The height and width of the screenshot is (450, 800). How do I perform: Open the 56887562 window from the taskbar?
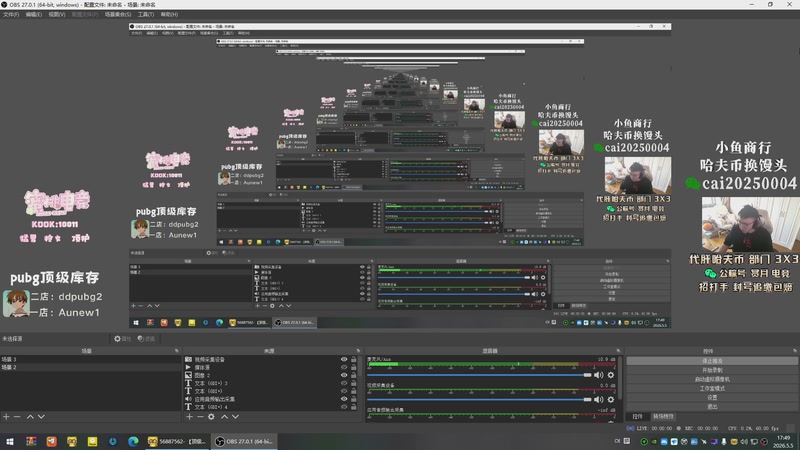(177, 441)
